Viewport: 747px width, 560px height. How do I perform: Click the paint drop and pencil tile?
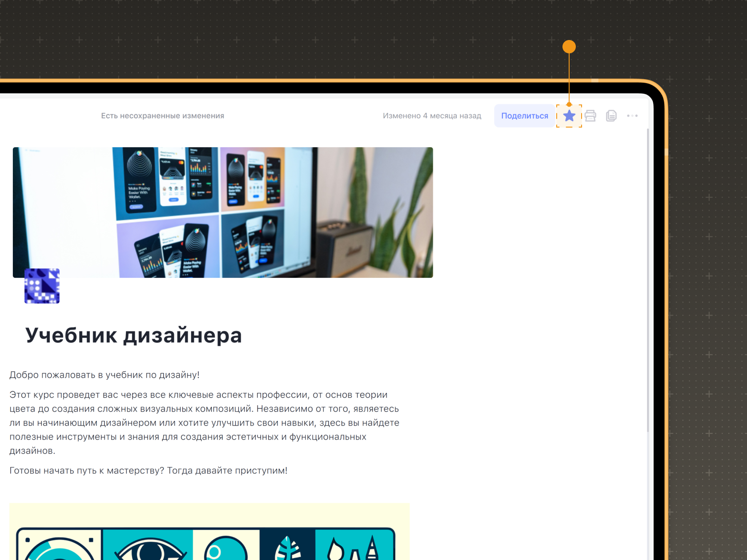pos(354,547)
